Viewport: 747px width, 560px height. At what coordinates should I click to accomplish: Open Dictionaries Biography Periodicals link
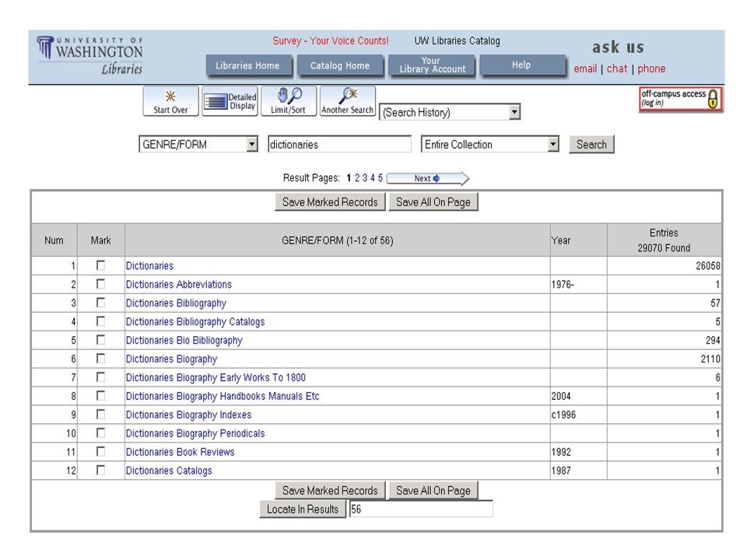(195, 433)
